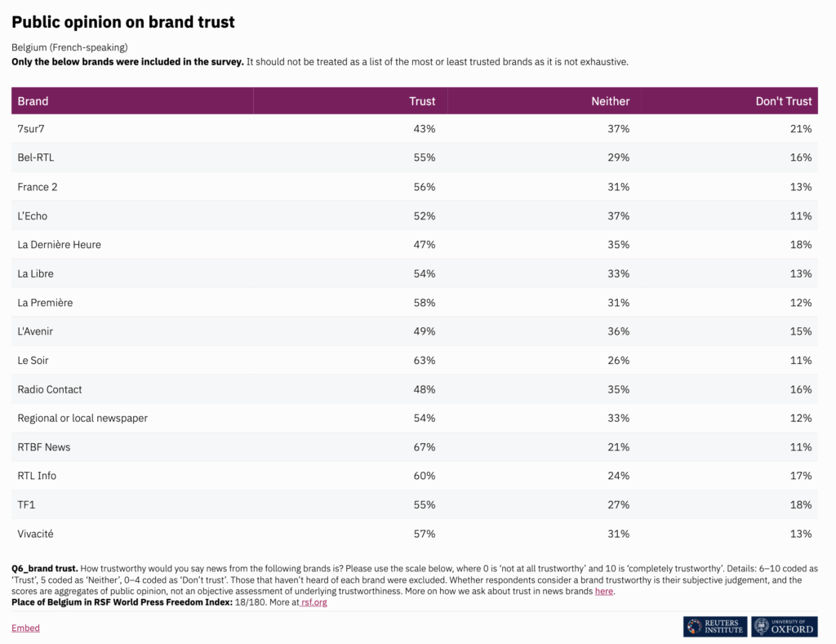Screen dimensions: 836x644
Task: Click the France 2 row label
Action: point(38,187)
